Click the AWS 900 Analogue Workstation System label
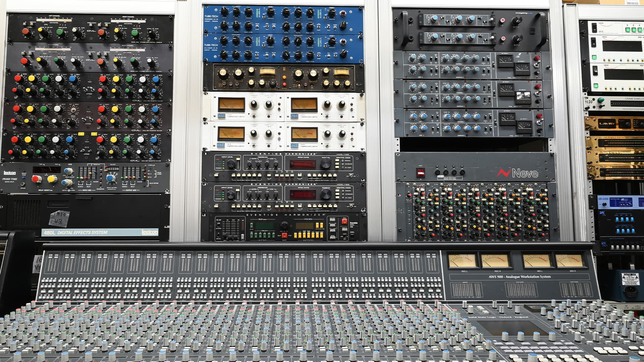This screenshot has width=644, height=362. [x=519, y=277]
